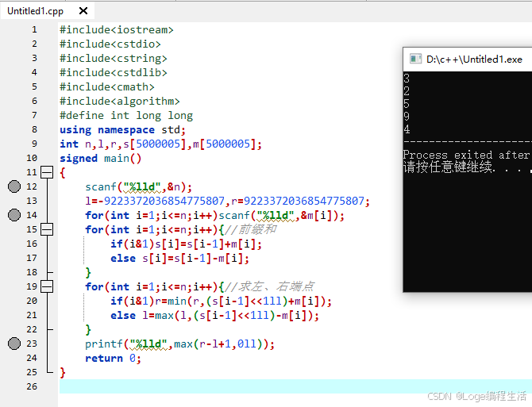Click the scanf("%lld",&n) statement
This screenshot has width=532, height=407.
138,186
